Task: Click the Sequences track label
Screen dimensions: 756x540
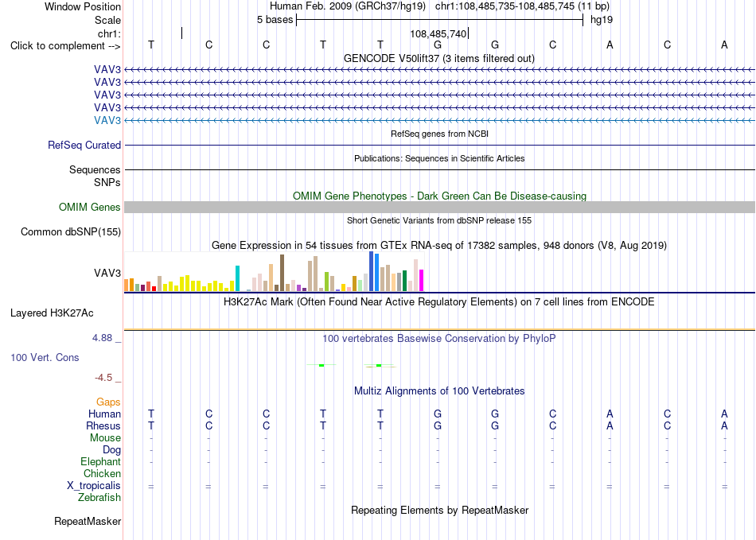Action: pos(95,169)
